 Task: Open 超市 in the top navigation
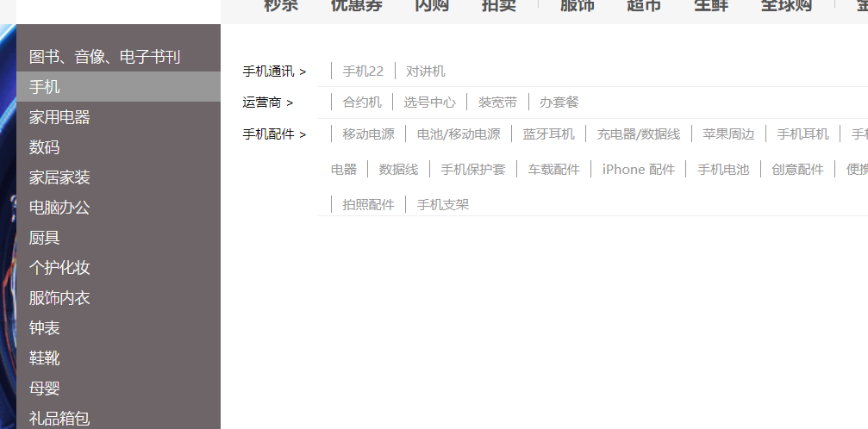pyautogui.click(x=644, y=5)
